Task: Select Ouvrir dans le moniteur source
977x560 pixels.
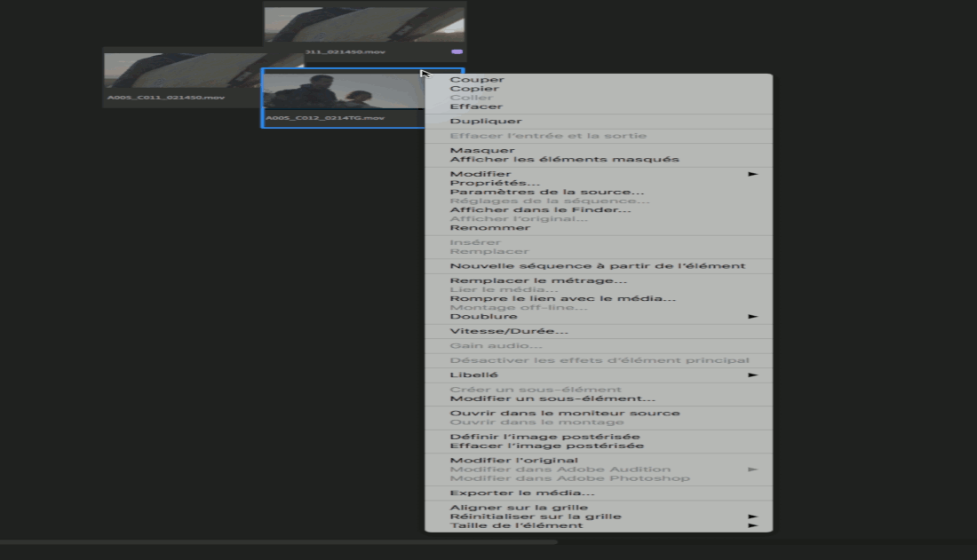Action: pos(598,413)
